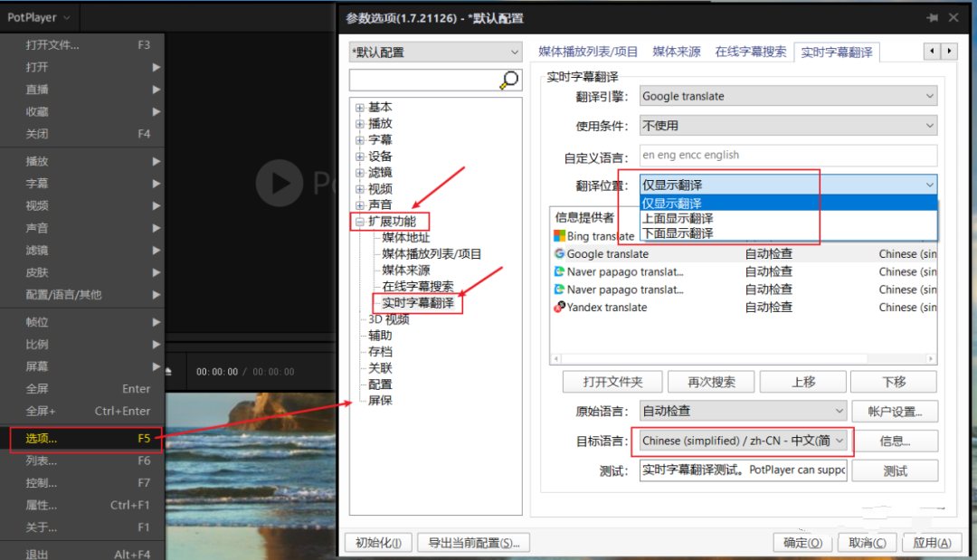This screenshot has height=560, width=977.
Task: Open the 使用条件 dropdown
Action: click(788, 125)
